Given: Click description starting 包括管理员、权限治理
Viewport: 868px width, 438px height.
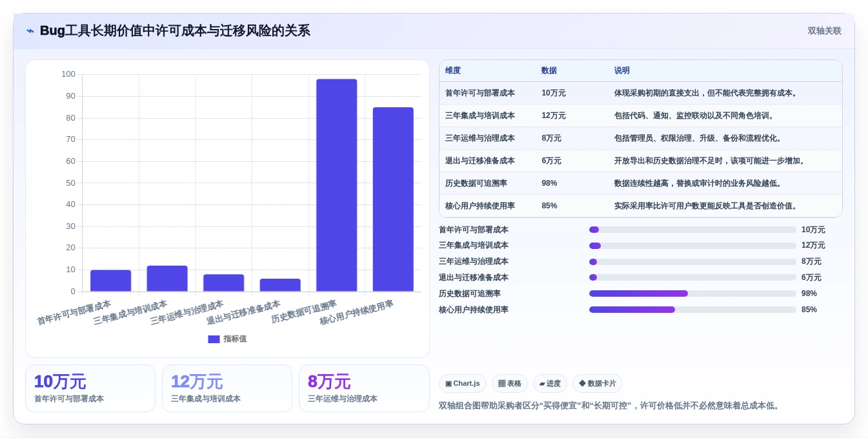Looking at the screenshot, I should coord(699,138).
